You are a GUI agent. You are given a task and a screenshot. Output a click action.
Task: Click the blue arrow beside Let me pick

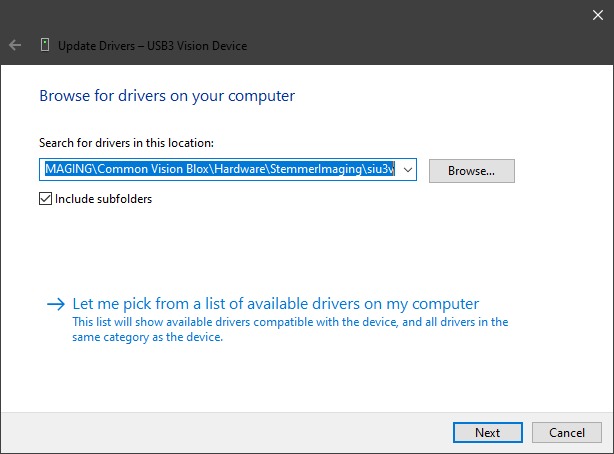[55, 304]
